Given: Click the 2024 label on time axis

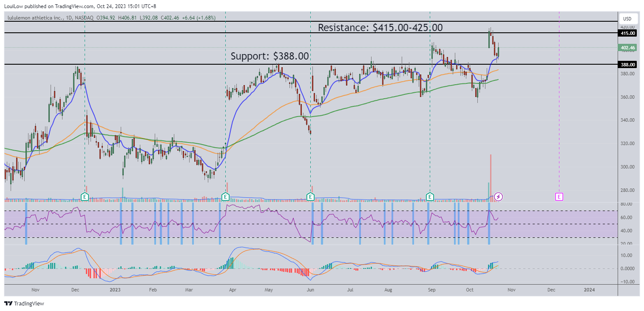Looking at the screenshot, I should pyautogui.click(x=589, y=290).
